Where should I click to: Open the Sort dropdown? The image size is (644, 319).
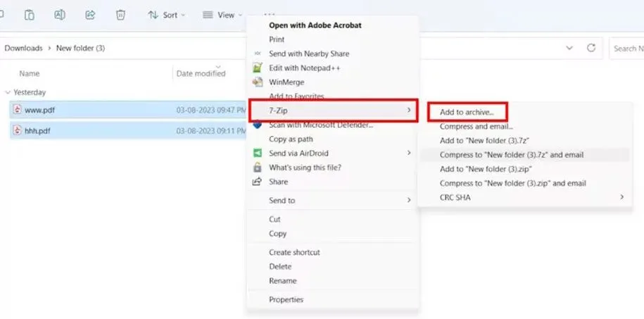(x=167, y=15)
